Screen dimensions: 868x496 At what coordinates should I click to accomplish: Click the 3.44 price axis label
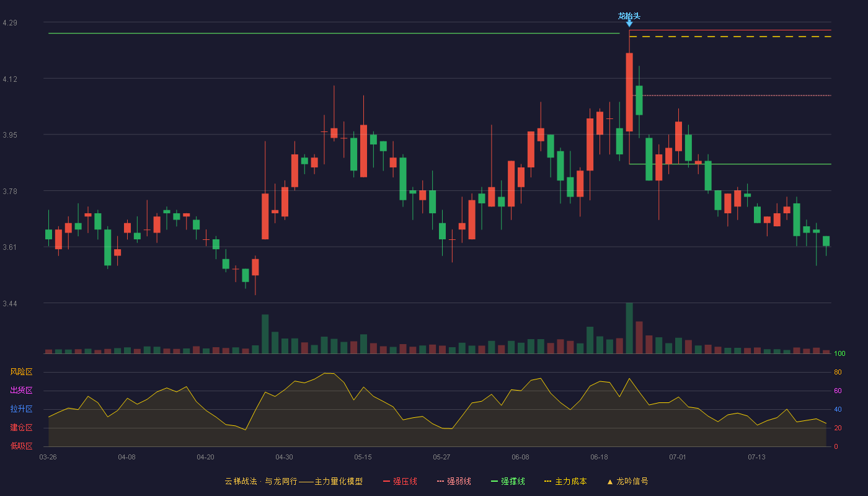(10, 304)
